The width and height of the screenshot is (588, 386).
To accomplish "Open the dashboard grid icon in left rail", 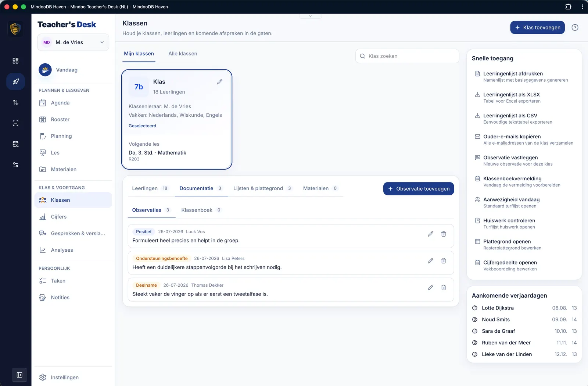I will click(x=15, y=61).
